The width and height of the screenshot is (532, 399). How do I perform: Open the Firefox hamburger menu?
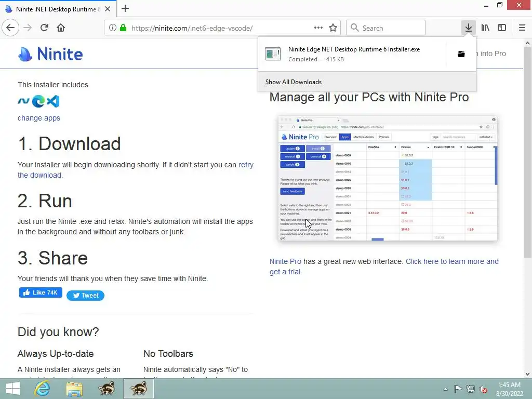(x=522, y=28)
